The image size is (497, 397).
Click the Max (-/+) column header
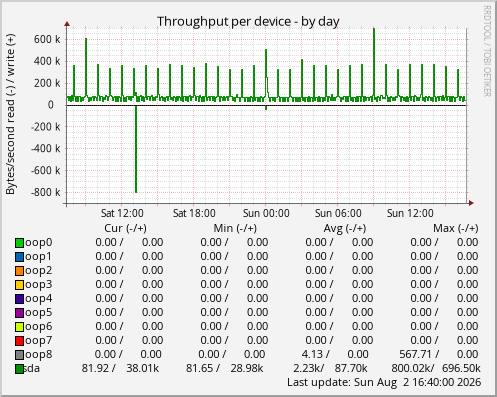coord(456,228)
